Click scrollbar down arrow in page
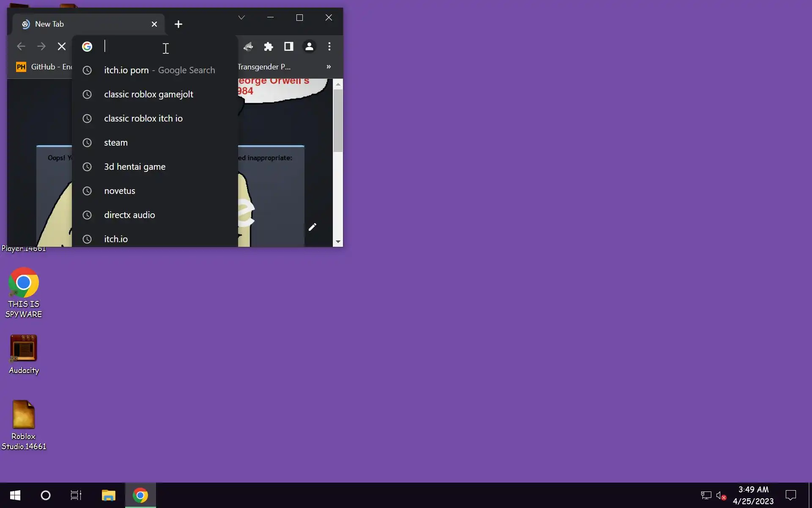Viewport: 812px width, 508px height. (338, 242)
